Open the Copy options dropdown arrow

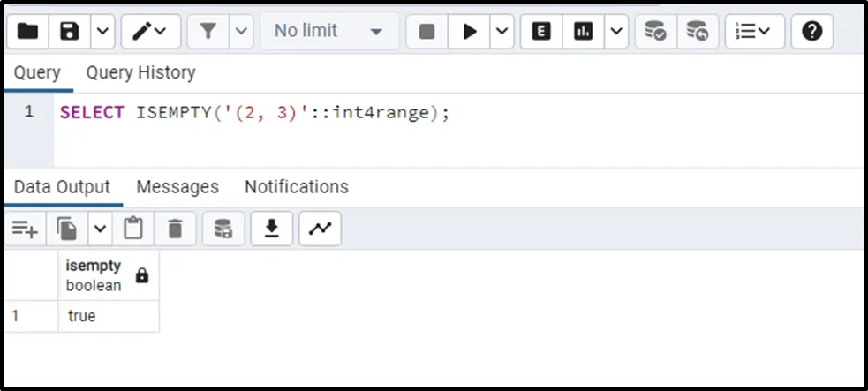[x=99, y=229]
